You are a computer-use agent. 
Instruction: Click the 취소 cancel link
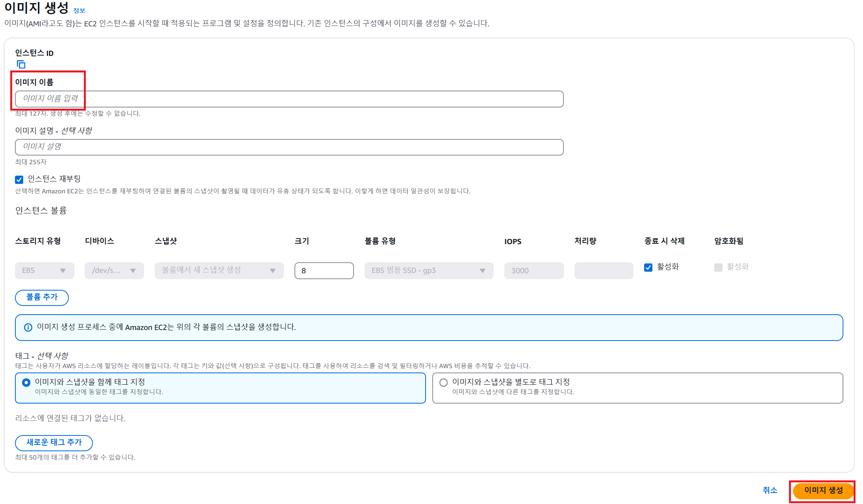(x=770, y=490)
